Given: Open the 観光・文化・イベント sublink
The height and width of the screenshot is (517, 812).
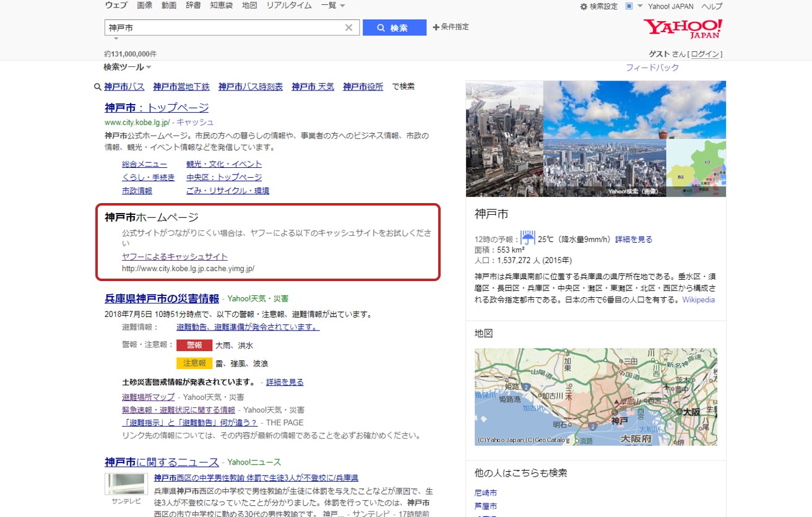Looking at the screenshot, I should point(224,164).
